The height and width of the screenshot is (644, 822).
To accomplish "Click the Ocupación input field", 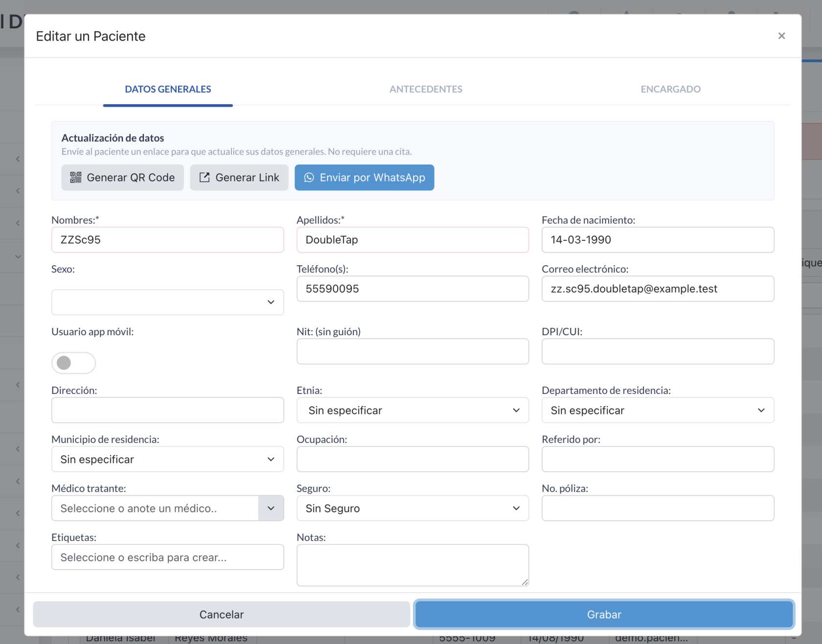I will click(412, 459).
